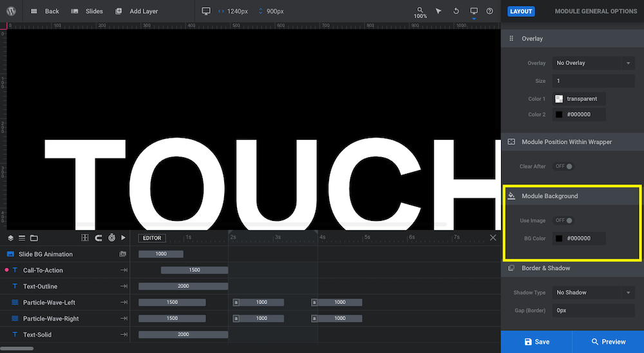This screenshot has height=353, width=644.
Task: Click the dotted select-all frames icon
Action: coord(85,238)
